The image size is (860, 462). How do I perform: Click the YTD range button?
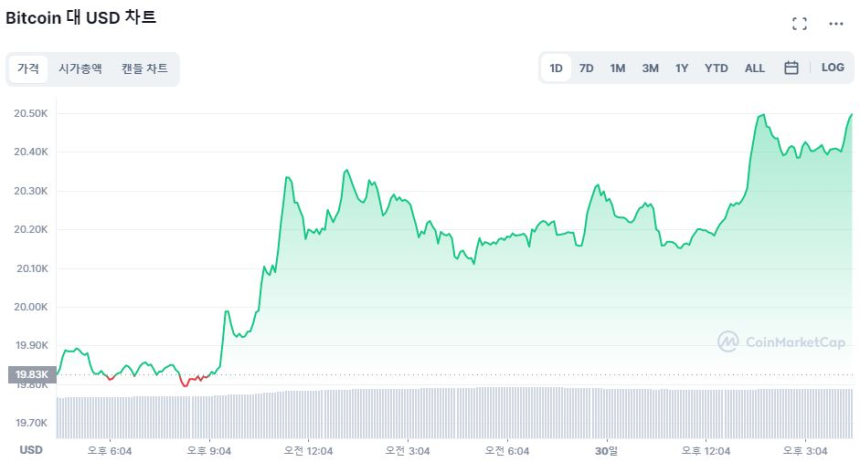tap(716, 68)
